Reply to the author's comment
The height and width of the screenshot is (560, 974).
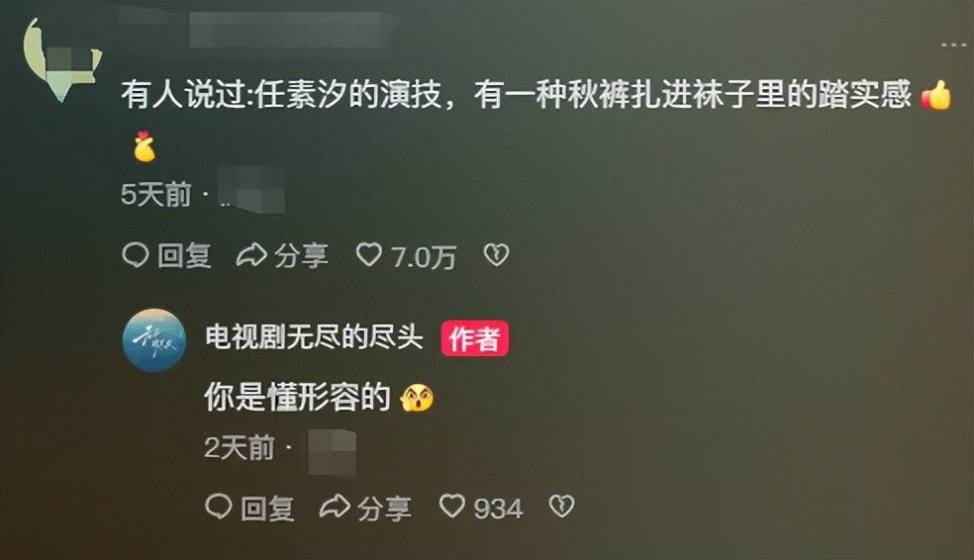[249, 508]
